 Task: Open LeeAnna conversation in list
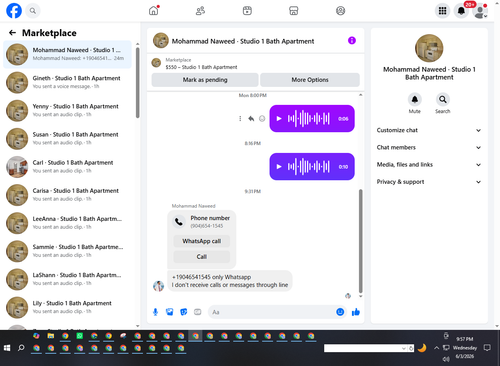point(67,223)
